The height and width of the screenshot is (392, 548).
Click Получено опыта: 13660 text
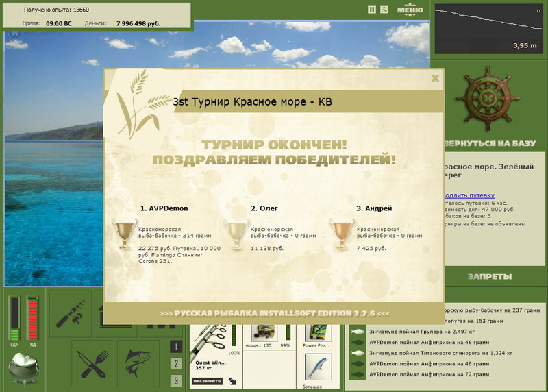pos(56,10)
